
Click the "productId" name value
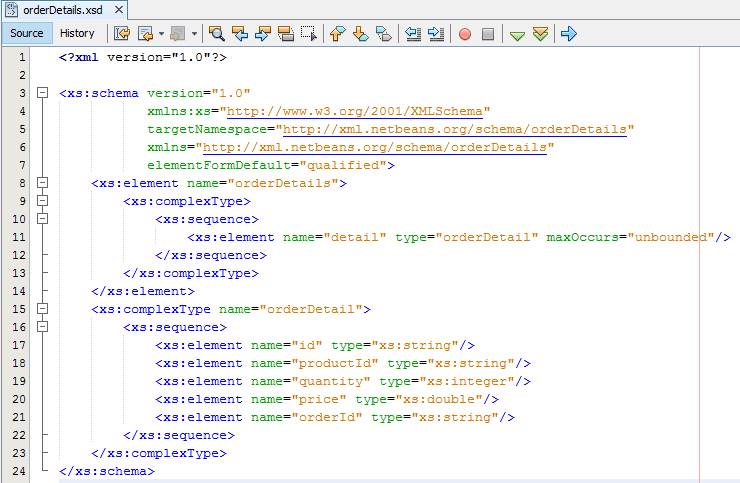tap(335, 363)
